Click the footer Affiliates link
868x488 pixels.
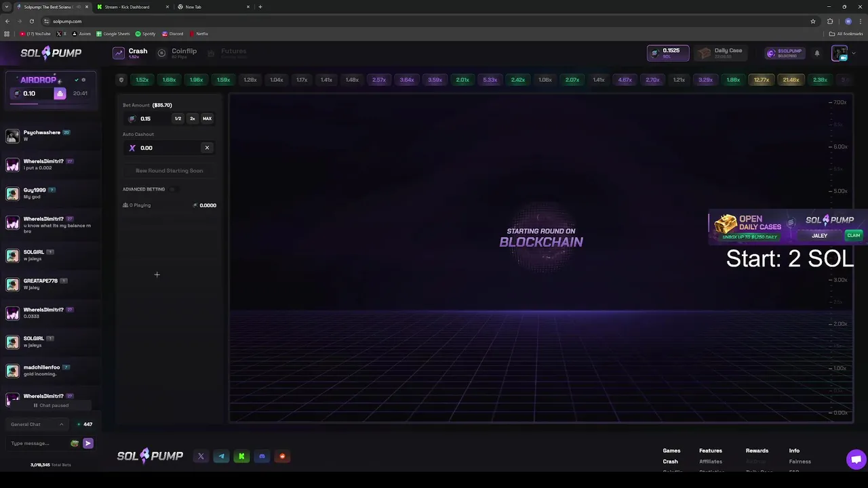pyautogui.click(x=711, y=462)
